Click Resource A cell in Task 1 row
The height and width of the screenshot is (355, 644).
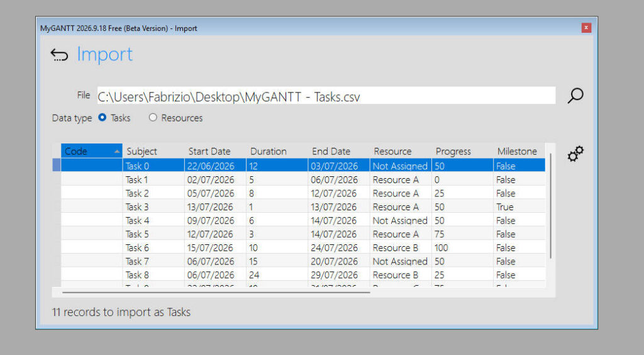(401, 179)
